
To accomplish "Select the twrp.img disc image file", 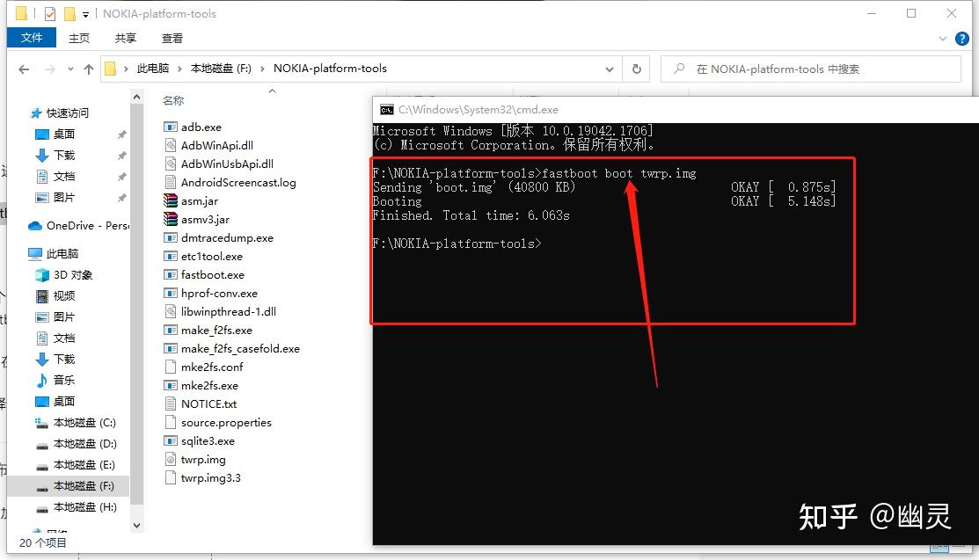I will 203,460.
